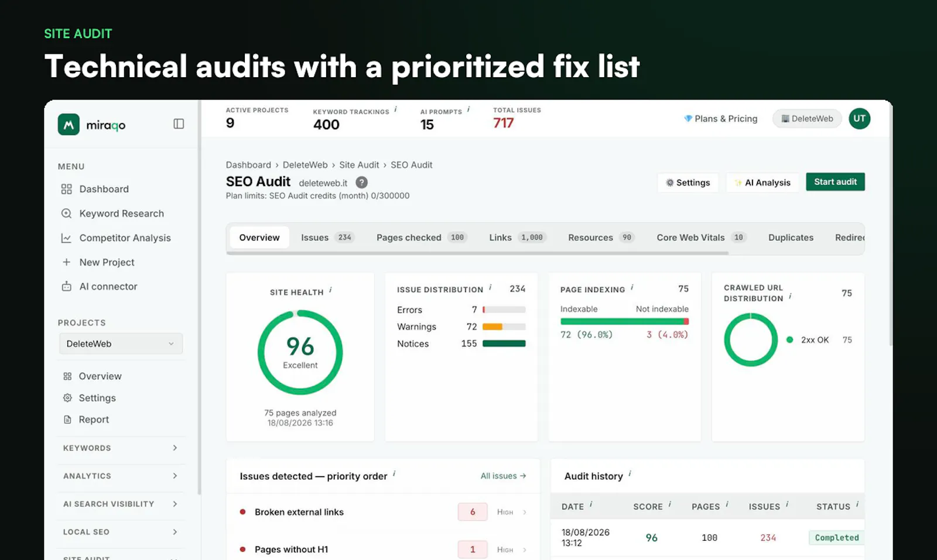Image resolution: width=937 pixels, height=560 pixels.
Task: Click the Date column info icon
Action: 591,504
